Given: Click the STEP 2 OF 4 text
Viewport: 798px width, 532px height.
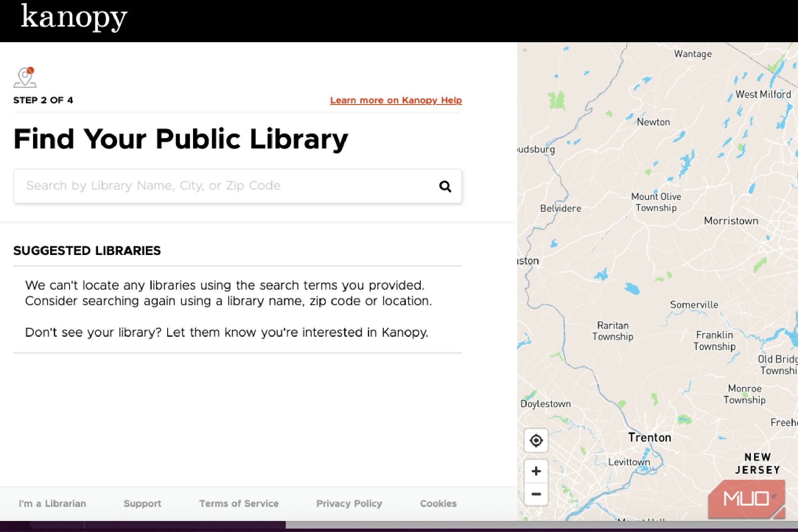Looking at the screenshot, I should (x=43, y=100).
